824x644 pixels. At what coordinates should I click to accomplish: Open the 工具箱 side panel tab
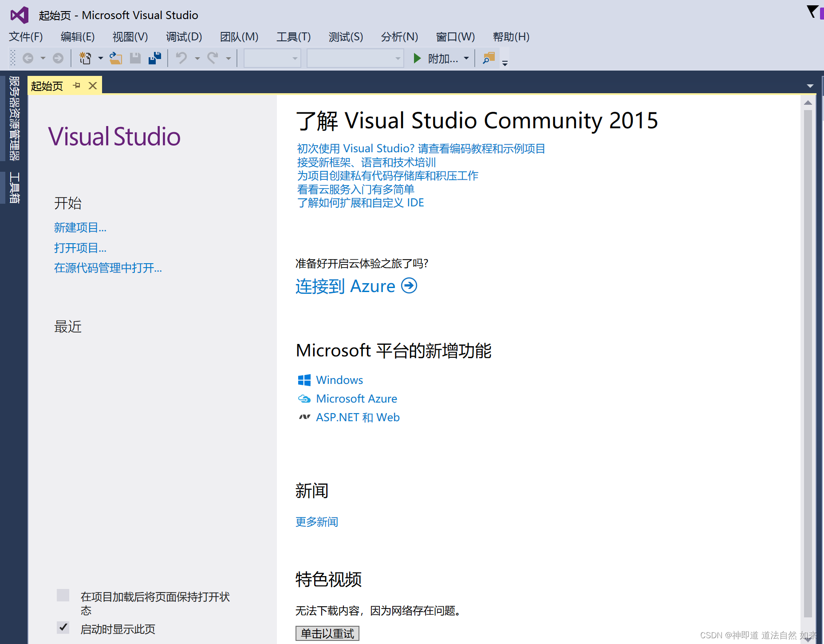(15, 188)
